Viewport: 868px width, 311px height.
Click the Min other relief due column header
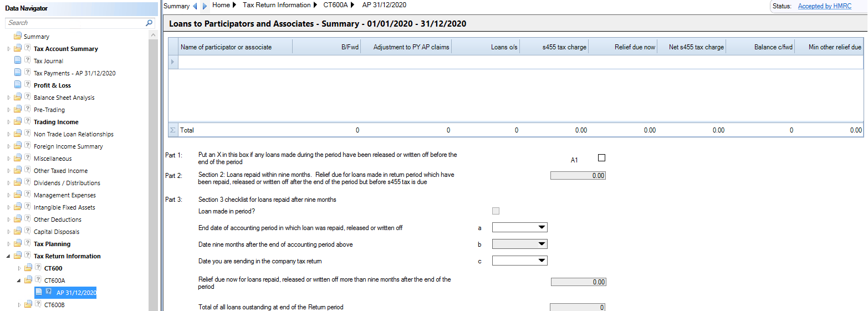(x=829, y=47)
